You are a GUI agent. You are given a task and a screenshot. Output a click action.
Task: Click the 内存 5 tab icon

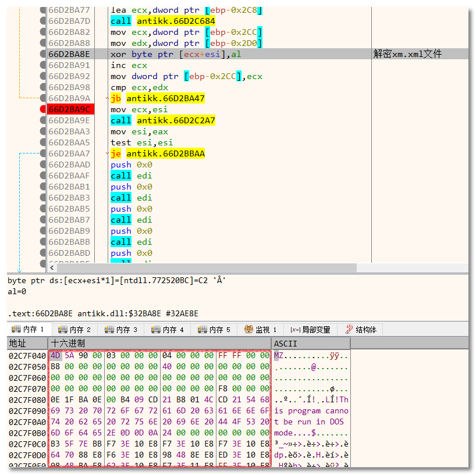pos(202,330)
